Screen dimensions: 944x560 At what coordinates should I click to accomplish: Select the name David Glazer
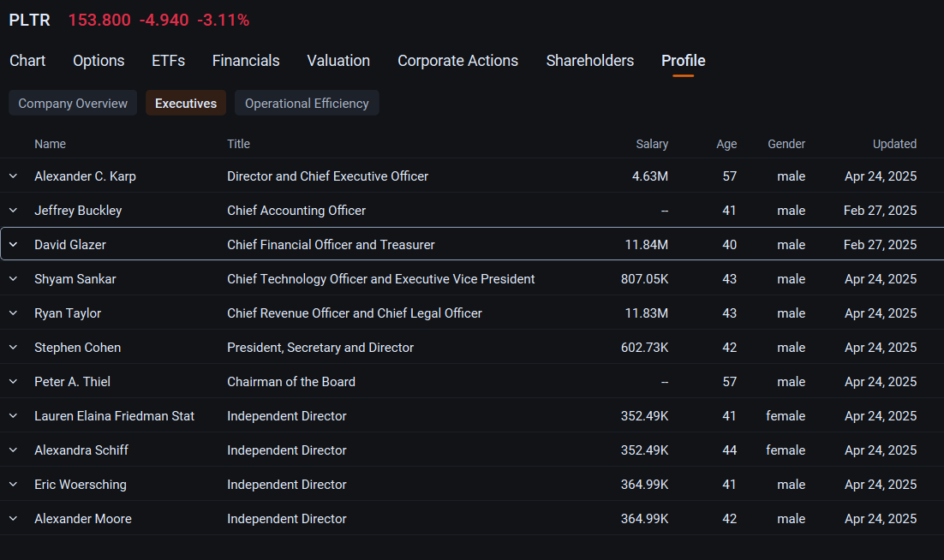(x=70, y=245)
